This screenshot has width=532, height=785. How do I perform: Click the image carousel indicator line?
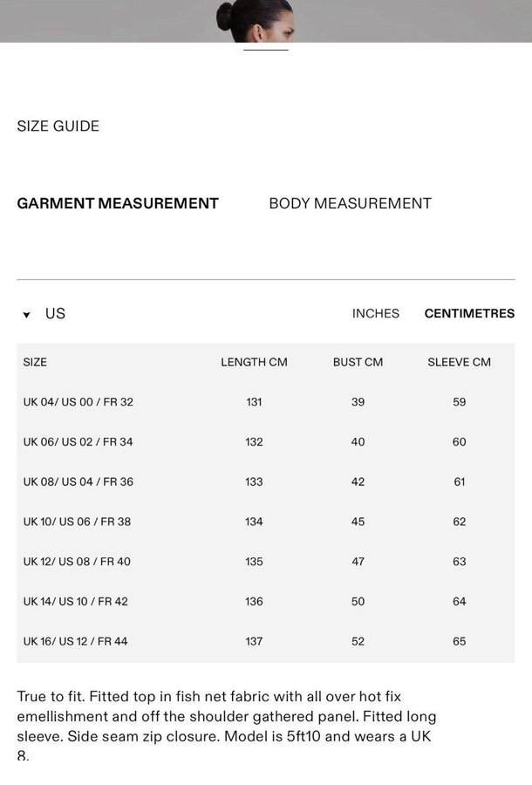click(x=265, y=50)
